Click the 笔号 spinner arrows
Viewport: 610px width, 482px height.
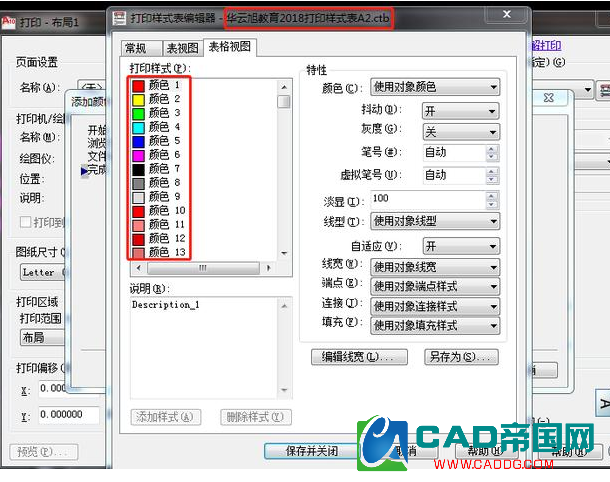pyautogui.click(x=492, y=153)
